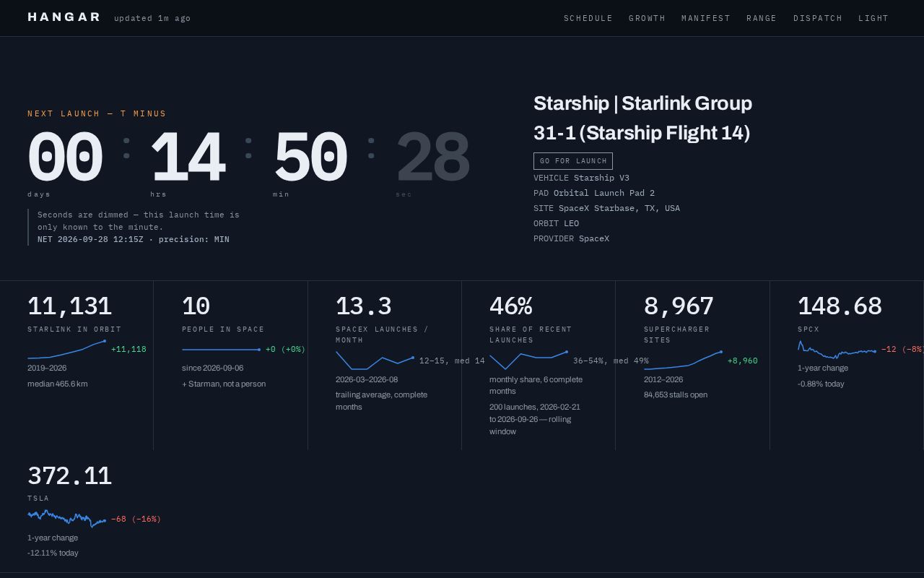Click the dimmed seconds value 28

(433, 157)
